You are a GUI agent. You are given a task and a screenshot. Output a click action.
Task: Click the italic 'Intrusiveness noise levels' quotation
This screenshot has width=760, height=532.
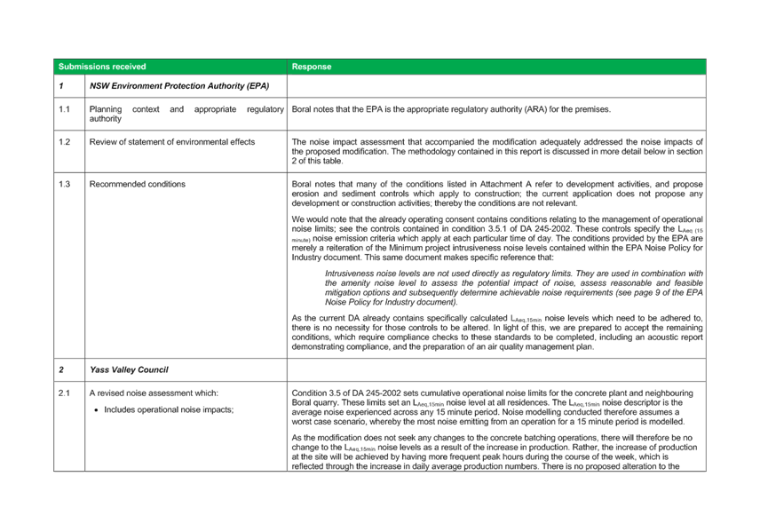(x=513, y=288)
